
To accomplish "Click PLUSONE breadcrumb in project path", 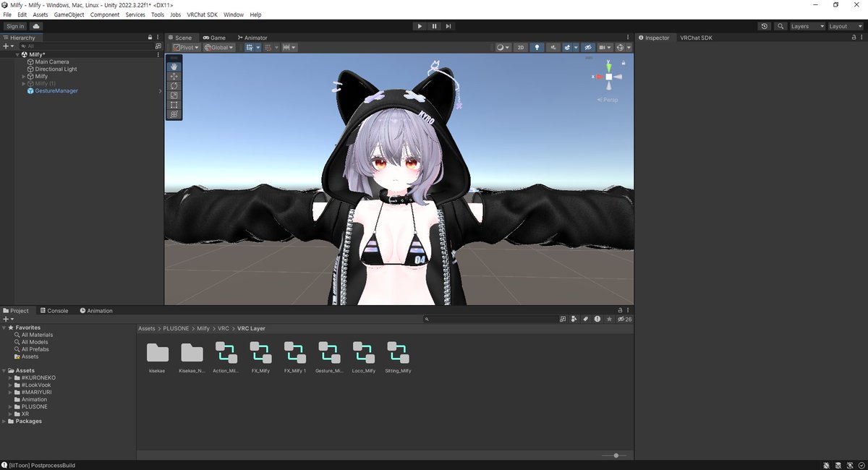I will tap(176, 328).
